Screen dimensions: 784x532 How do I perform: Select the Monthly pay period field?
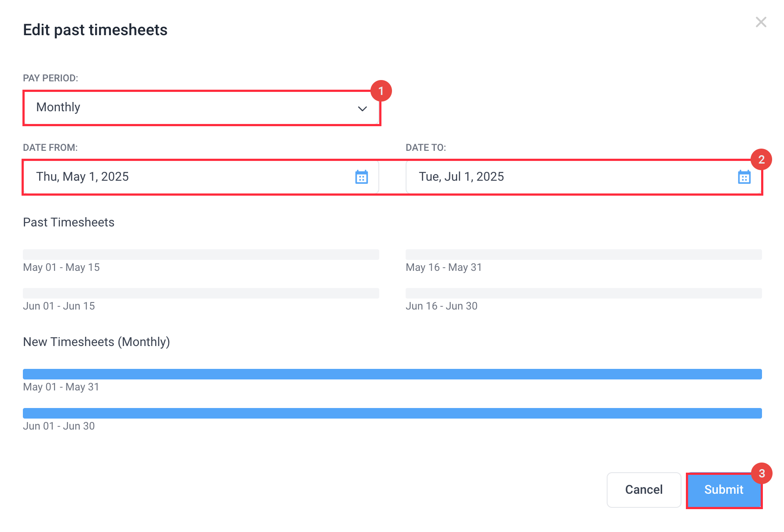pos(201,108)
